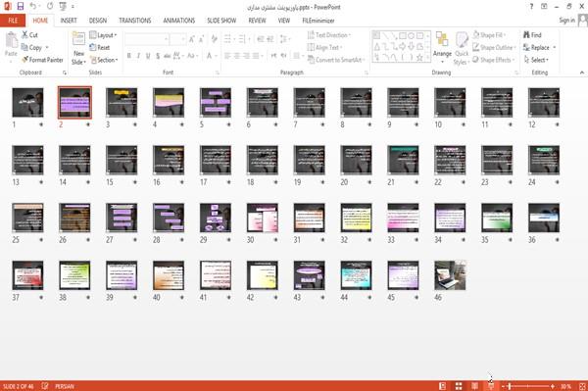Collapse the ribbon with chevron
Viewport: 588px width, 391px height.
pos(582,73)
